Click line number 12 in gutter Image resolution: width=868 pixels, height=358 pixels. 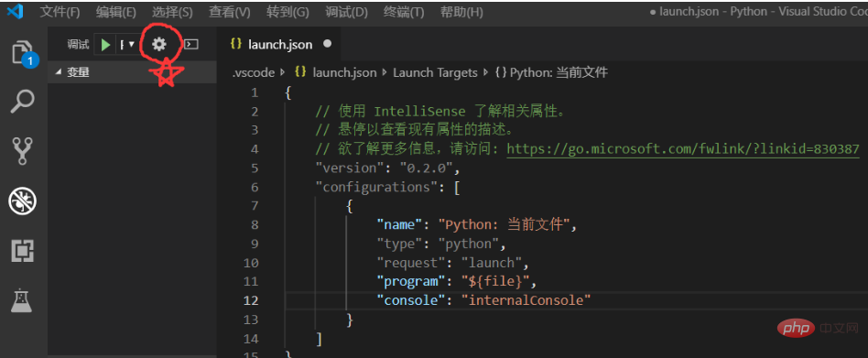coord(251,300)
